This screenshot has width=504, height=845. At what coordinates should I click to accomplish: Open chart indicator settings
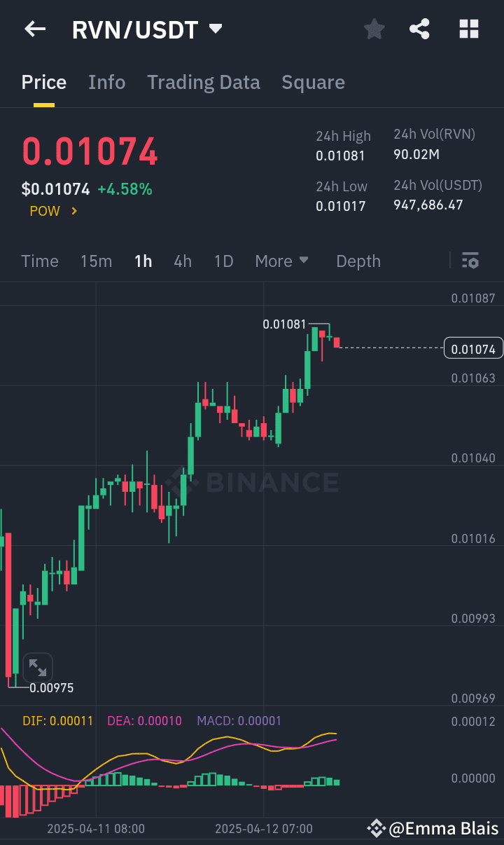[x=470, y=261]
